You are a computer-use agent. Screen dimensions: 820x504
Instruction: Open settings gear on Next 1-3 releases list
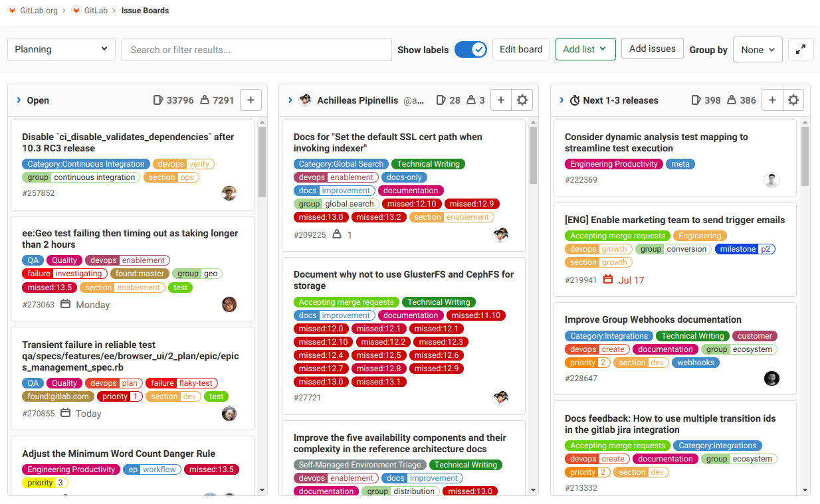pos(793,100)
